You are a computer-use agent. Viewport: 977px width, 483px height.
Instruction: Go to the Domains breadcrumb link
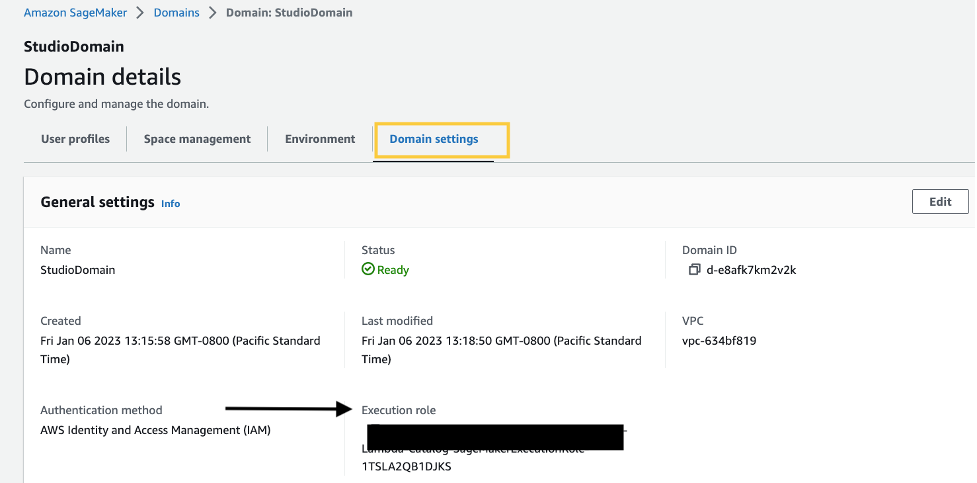(176, 12)
